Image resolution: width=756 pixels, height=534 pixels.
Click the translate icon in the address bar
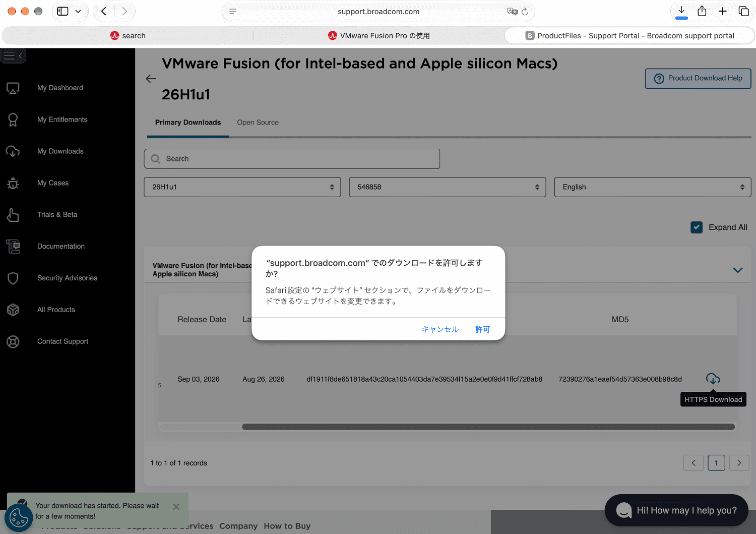pos(512,12)
